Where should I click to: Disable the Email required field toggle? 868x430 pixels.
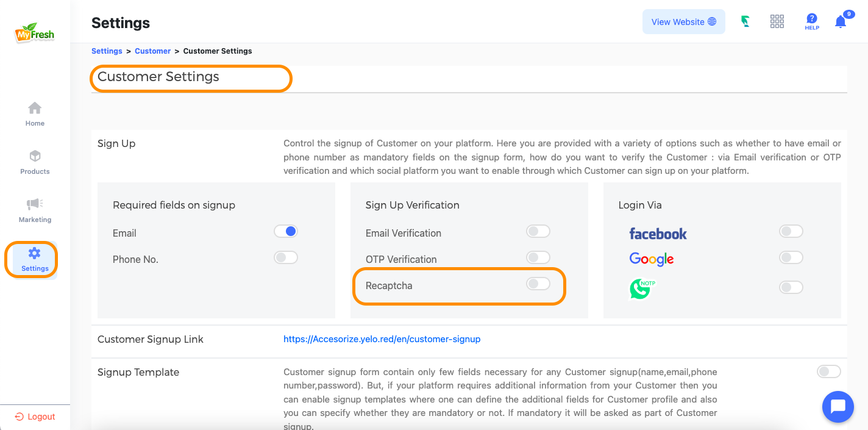coord(286,231)
